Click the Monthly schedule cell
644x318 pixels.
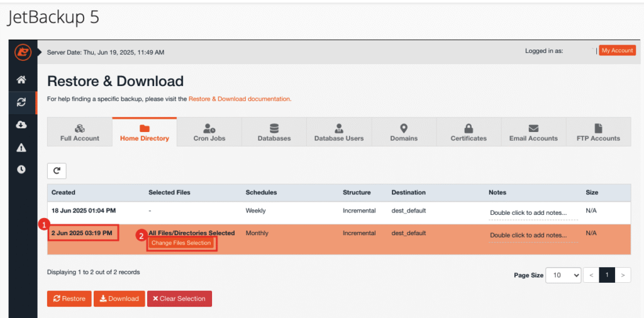click(x=257, y=233)
